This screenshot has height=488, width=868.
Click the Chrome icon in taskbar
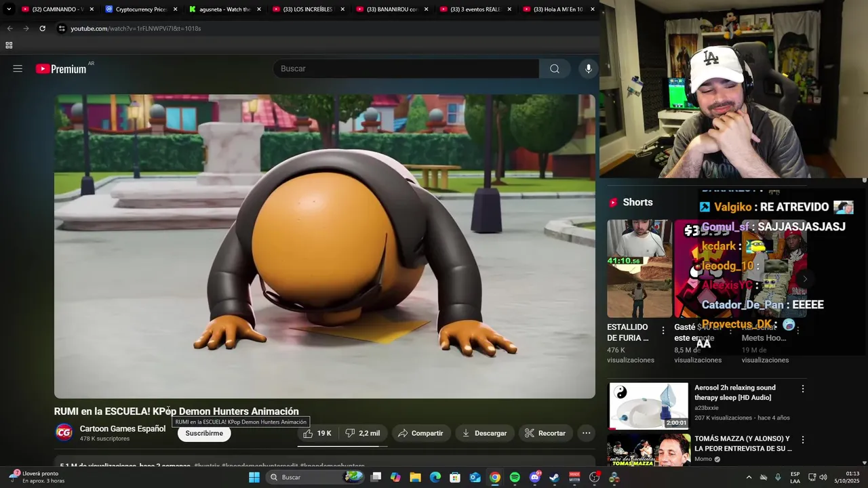click(x=495, y=477)
